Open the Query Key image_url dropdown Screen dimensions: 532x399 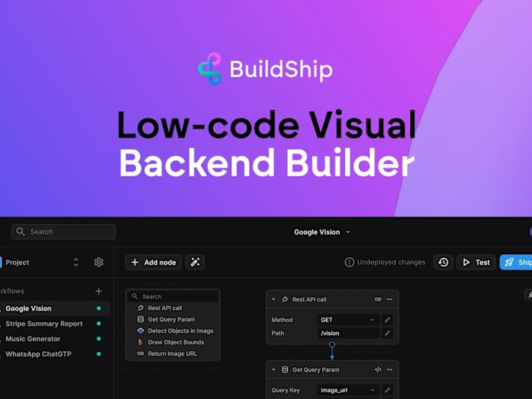tap(349, 390)
